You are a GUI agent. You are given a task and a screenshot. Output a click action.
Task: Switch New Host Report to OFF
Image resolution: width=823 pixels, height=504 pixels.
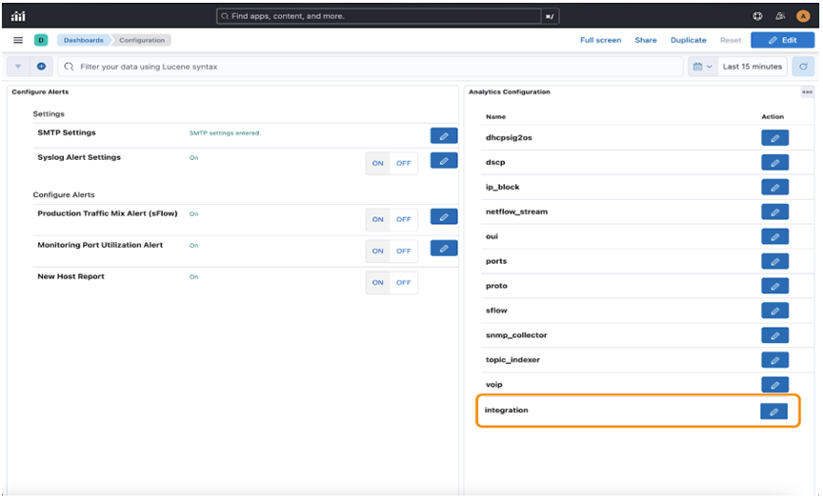coord(404,282)
